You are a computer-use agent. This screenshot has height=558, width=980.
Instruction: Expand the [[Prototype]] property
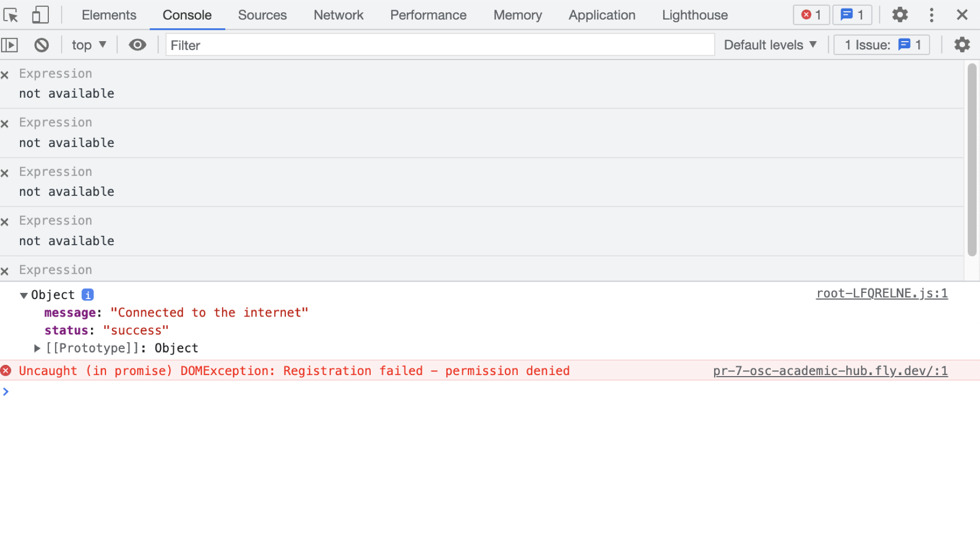37,348
